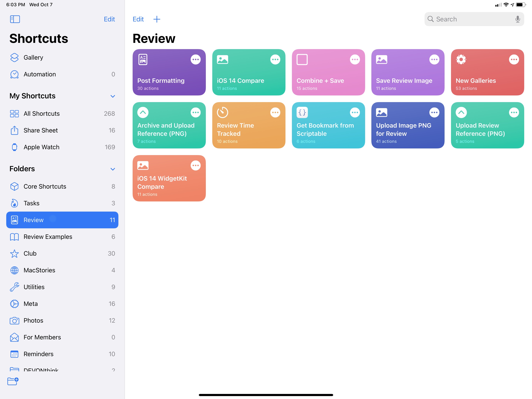Open the Meta folder
The height and width of the screenshot is (399, 532).
click(x=62, y=304)
